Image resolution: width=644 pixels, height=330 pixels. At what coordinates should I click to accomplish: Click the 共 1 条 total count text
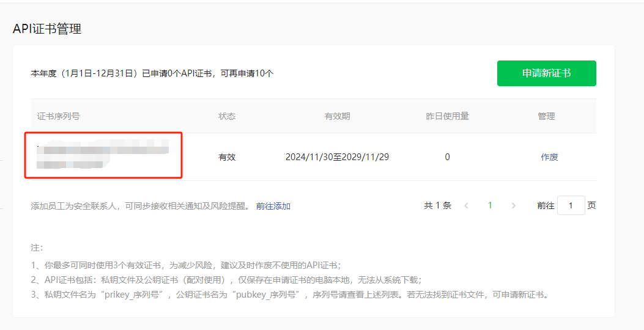click(x=437, y=205)
